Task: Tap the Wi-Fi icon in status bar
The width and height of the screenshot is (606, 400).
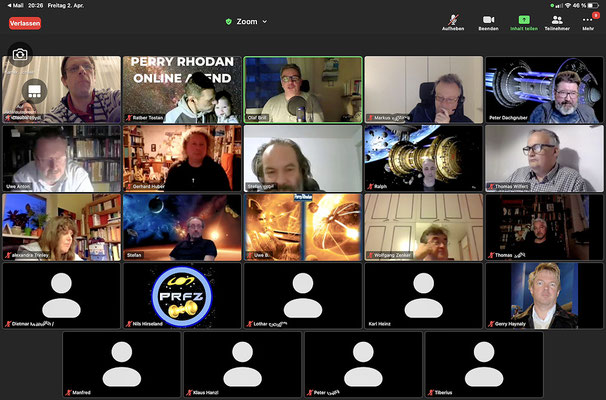Action: coord(567,5)
